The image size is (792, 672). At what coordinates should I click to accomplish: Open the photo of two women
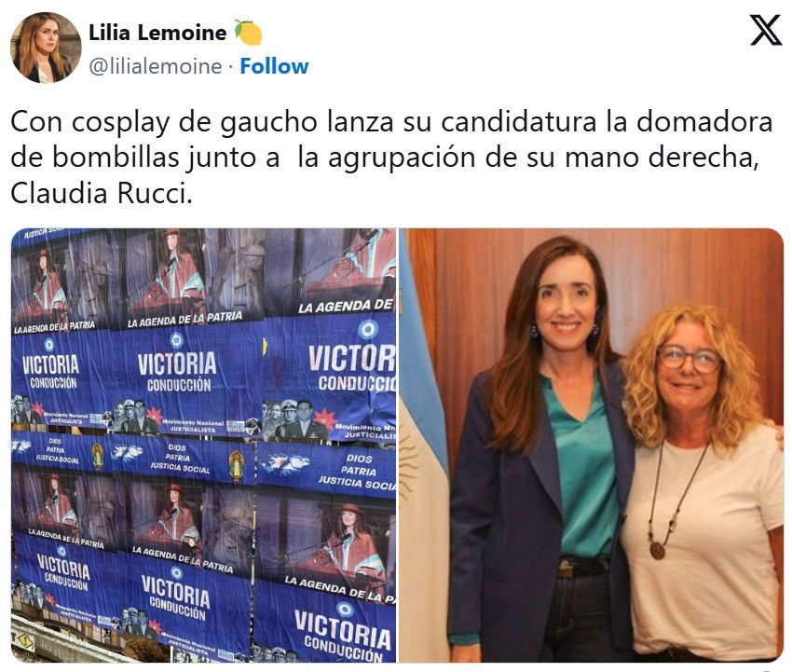pyautogui.click(x=591, y=446)
